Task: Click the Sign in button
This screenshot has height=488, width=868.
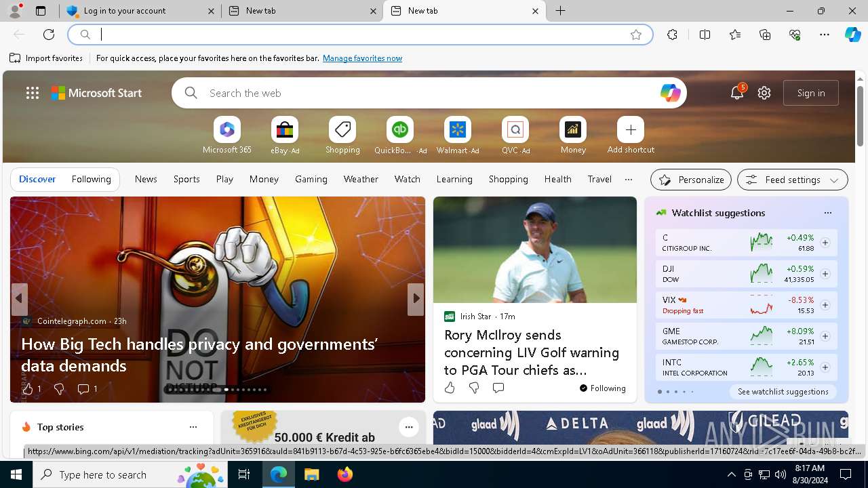Action: point(811,93)
